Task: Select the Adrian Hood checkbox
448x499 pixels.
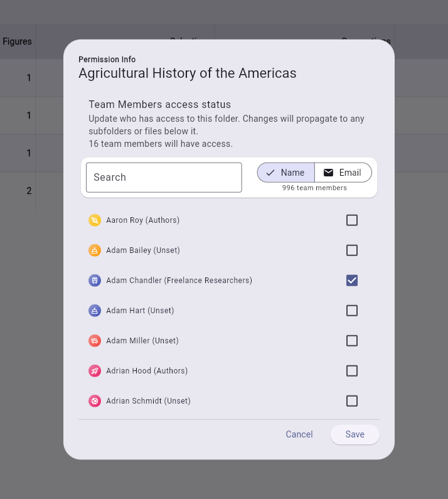Action: point(352,371)
